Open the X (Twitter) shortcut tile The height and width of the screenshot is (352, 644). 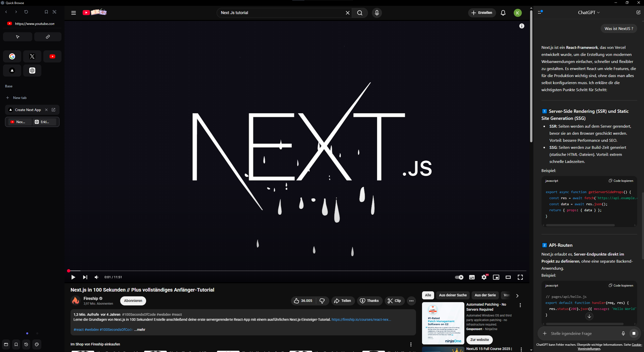32,56
